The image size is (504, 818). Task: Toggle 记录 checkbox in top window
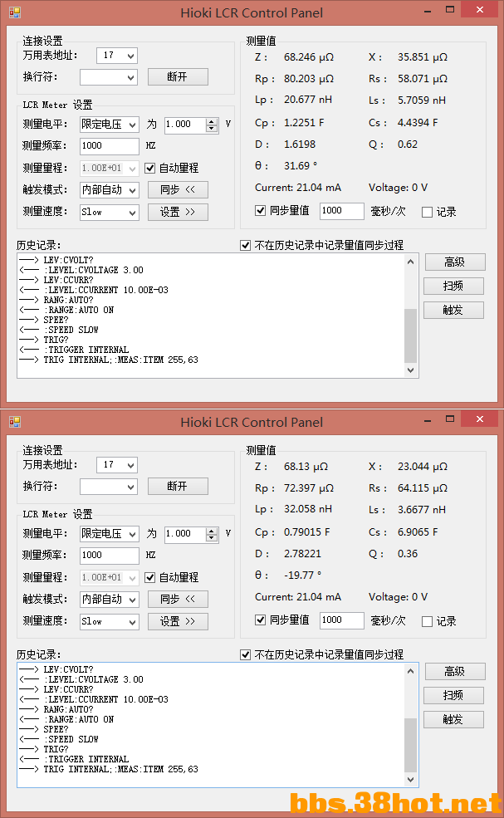click(427, 213)
